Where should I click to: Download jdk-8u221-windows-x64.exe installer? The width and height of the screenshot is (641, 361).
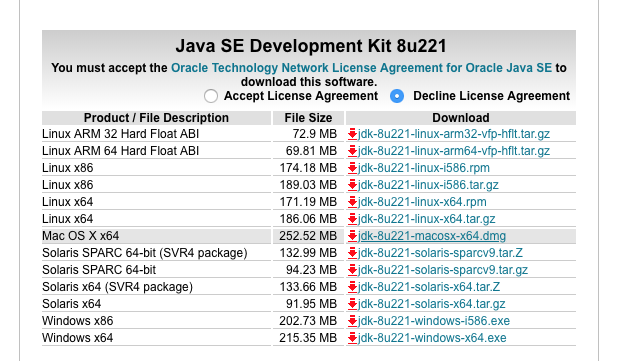point(432,338)
